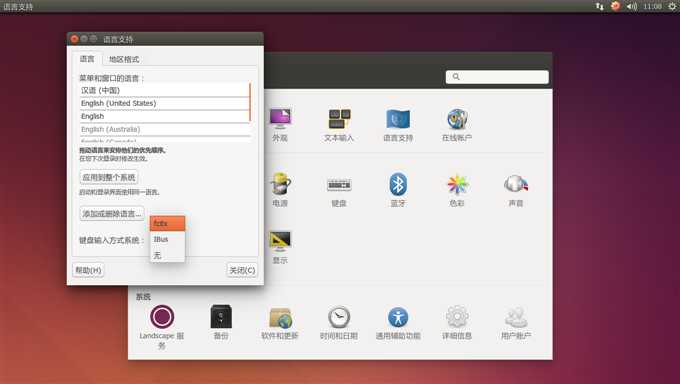
Task: Select English (Australia) in the language list
Action: [164, 129]
